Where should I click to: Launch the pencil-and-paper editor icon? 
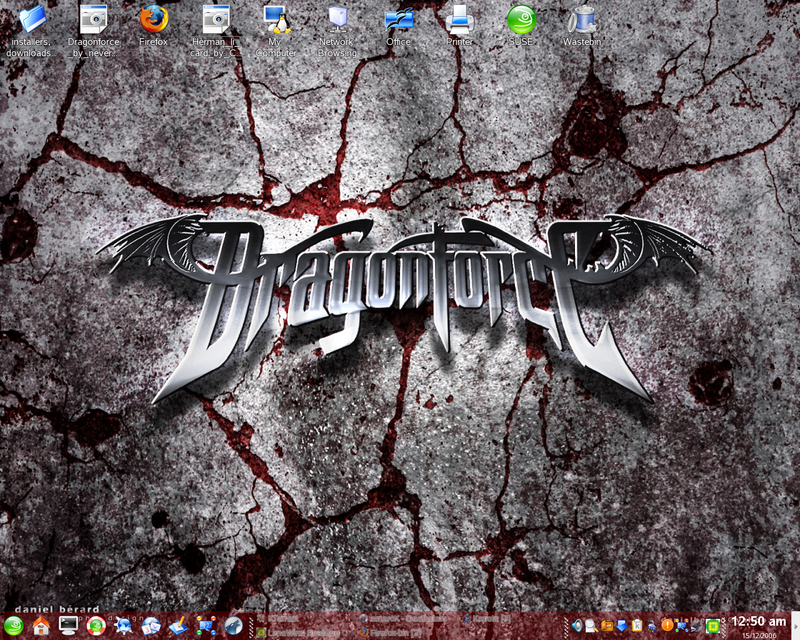click(x=179, y=625)
